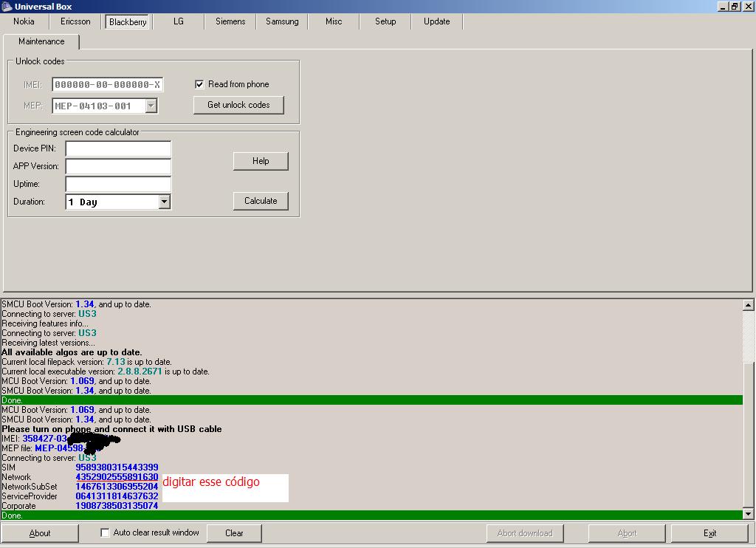Click the log scrollbar down arrow
Image resolution: width=756 pixels, height=548 pixels.
coord(749,514)
